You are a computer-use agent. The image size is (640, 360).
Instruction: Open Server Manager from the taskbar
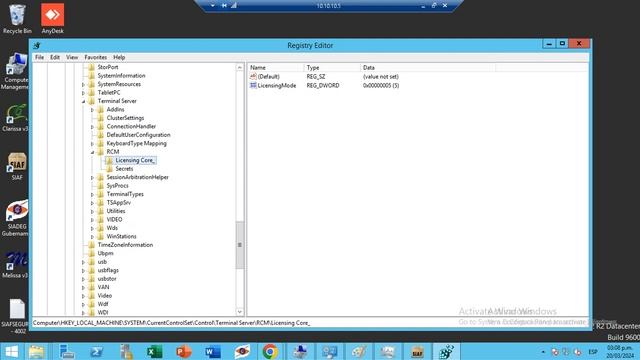pyautogui.click(x=67, y=351)
